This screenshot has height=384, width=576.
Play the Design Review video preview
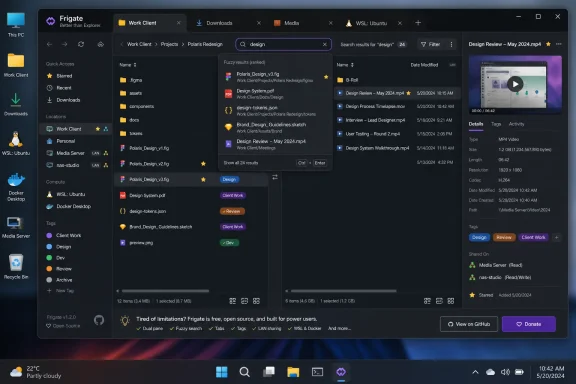pyautogui.click(x=515, y=84)
